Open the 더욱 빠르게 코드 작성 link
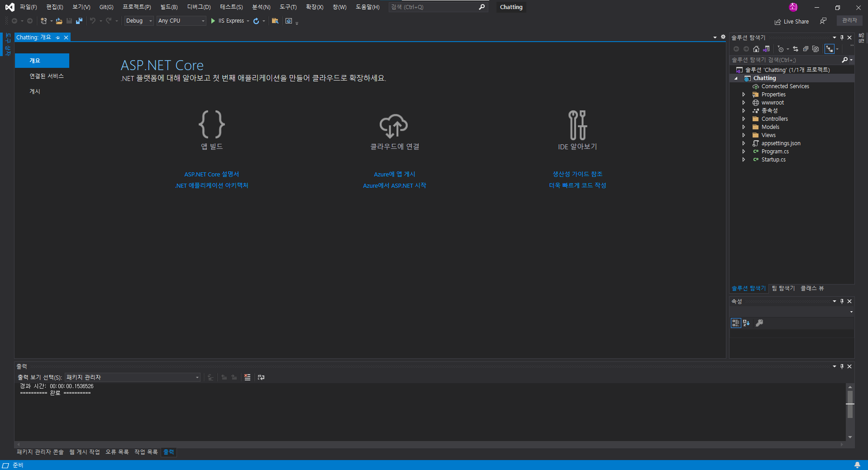This screenshot has width=868, height=470. point(577,185)
